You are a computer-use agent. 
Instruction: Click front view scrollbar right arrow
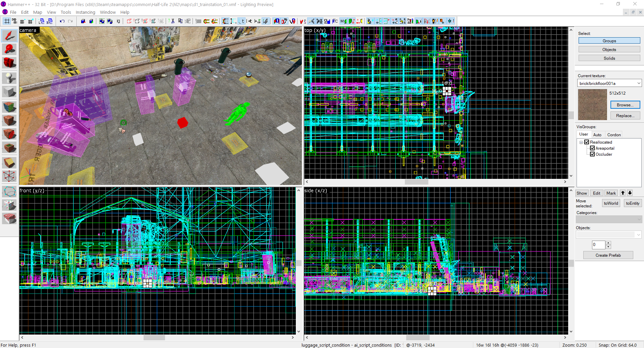293,337
